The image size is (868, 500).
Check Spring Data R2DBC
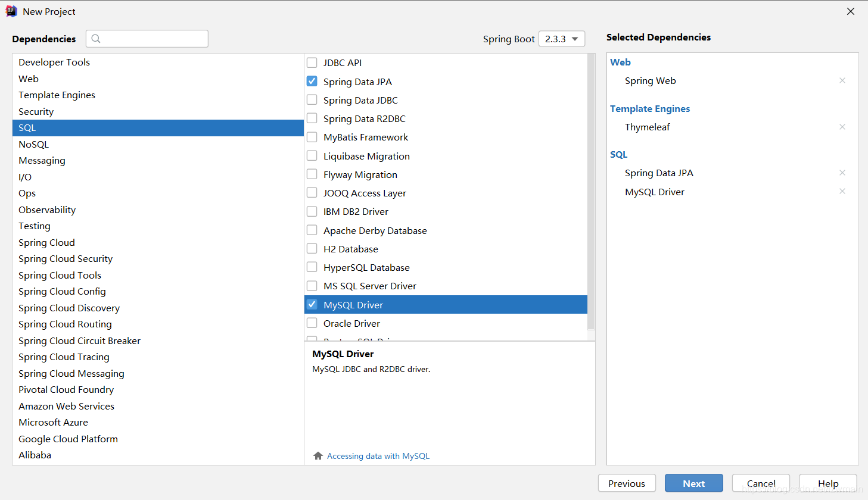pos(312,118)
